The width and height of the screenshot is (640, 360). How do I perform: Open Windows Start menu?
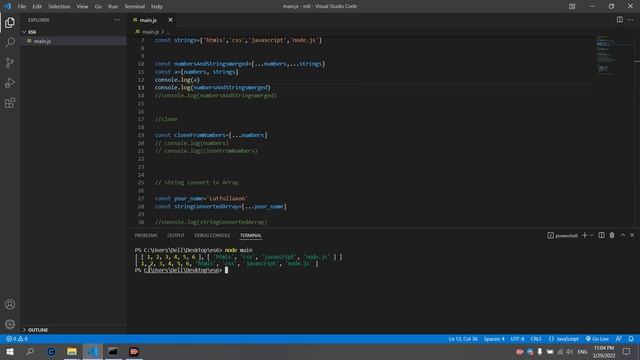pyautogui.click(x=10, y=351)
